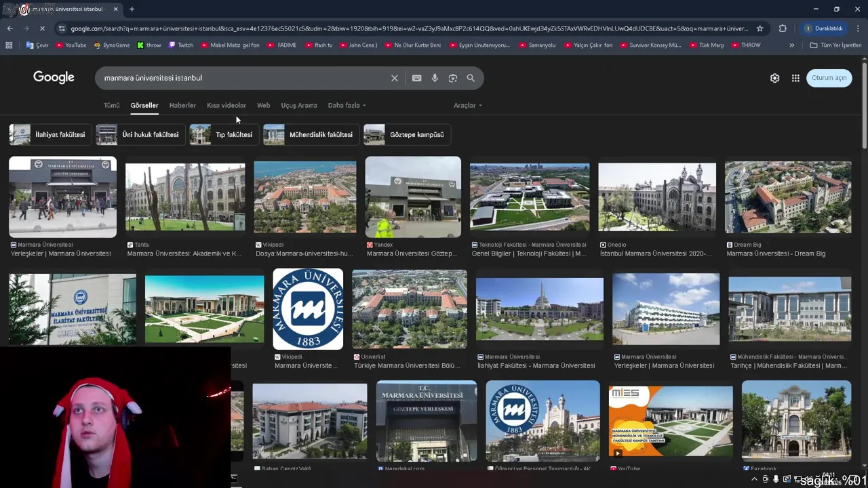The image size is (868, 488).
Task: Clear the search box with the X icon
Action: [x=394, y=78]
